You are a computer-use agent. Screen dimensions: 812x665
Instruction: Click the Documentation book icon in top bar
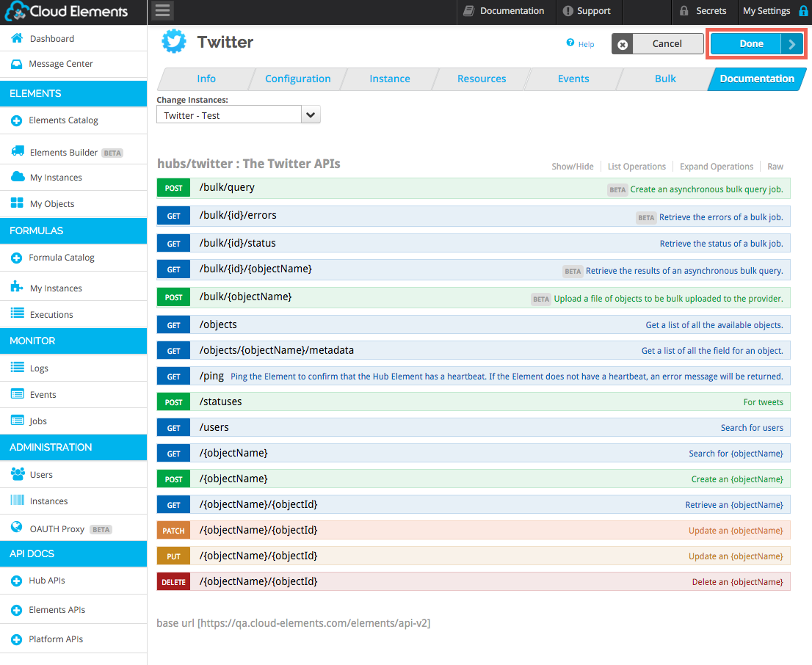[468, 11]
